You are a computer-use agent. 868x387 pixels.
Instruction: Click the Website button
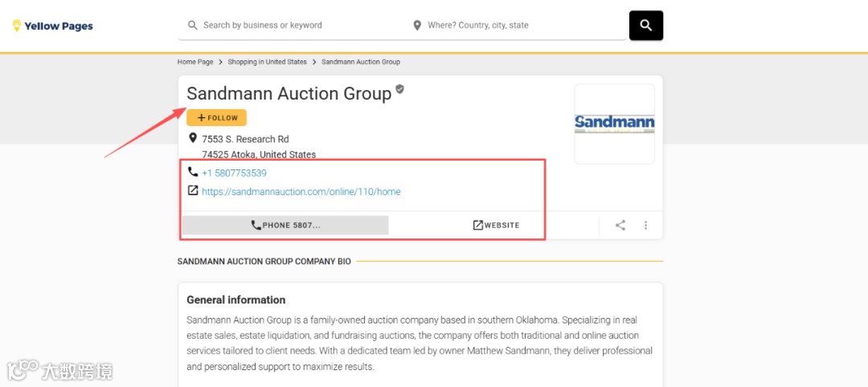point(496,226)
